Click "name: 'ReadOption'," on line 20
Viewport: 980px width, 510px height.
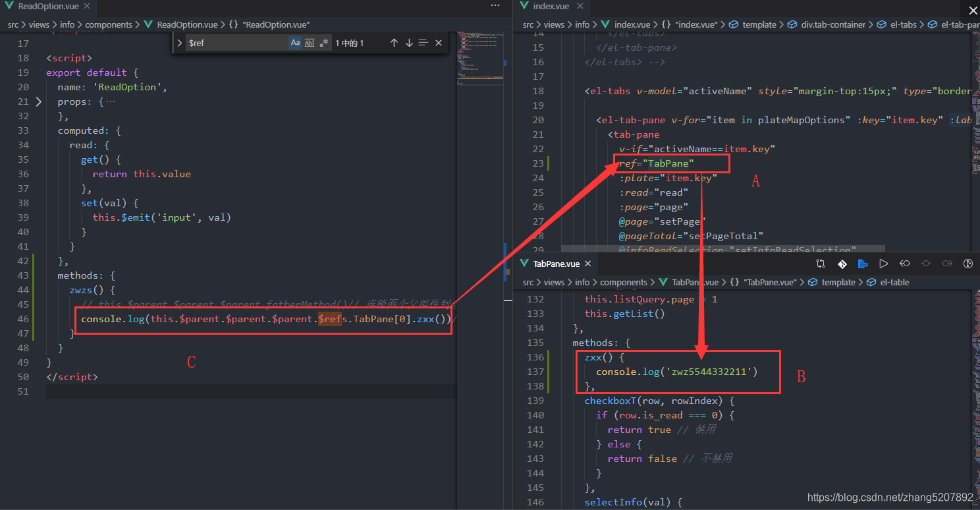[113, 87]
